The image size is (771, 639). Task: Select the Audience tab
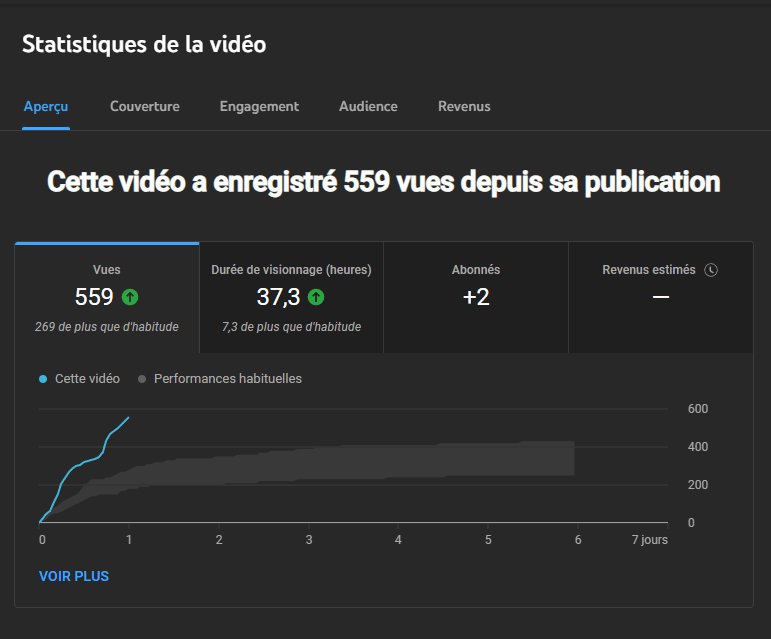point(368,106)
